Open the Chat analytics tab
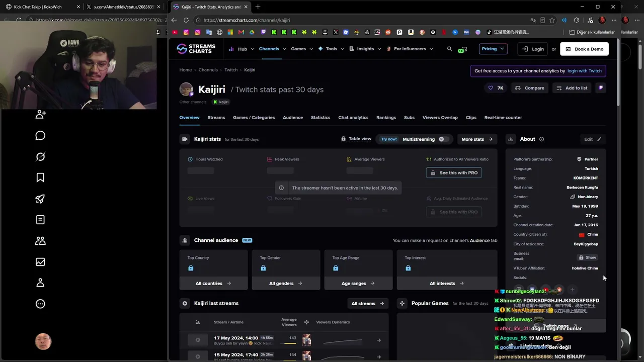This screenshot has width=644, height=362. (353, 118)
